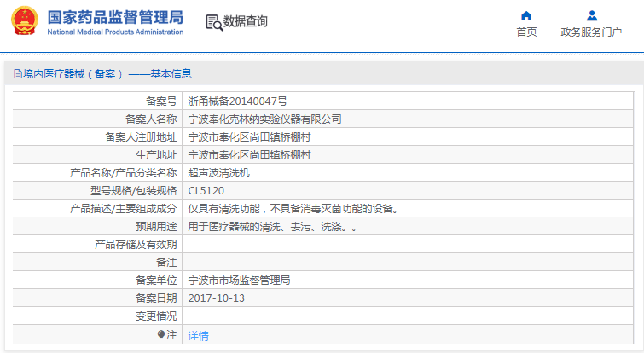Click the 备案号 label
The image size is (644, 353).
tap(161, 101)
